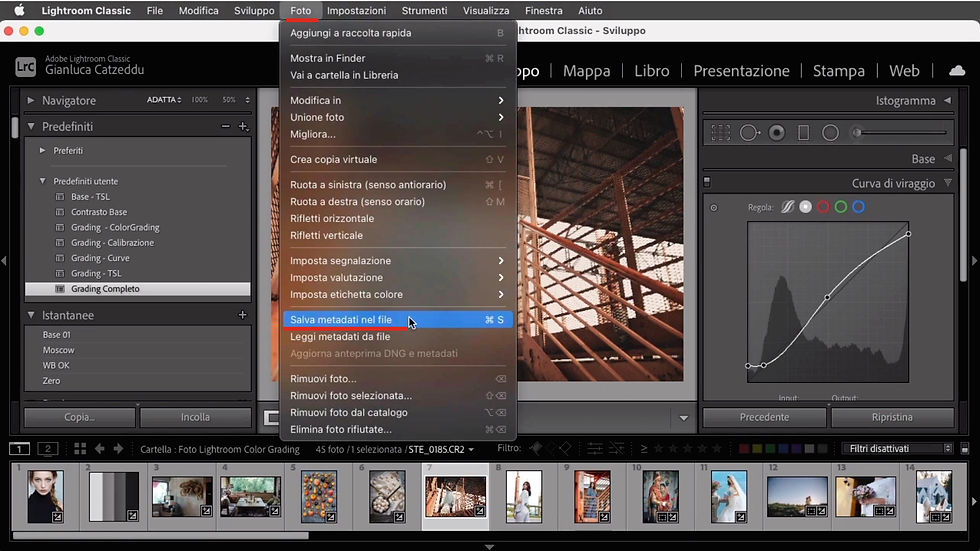Choose Salva metadati nel file

pyautogui.click(x=398, y=319)
